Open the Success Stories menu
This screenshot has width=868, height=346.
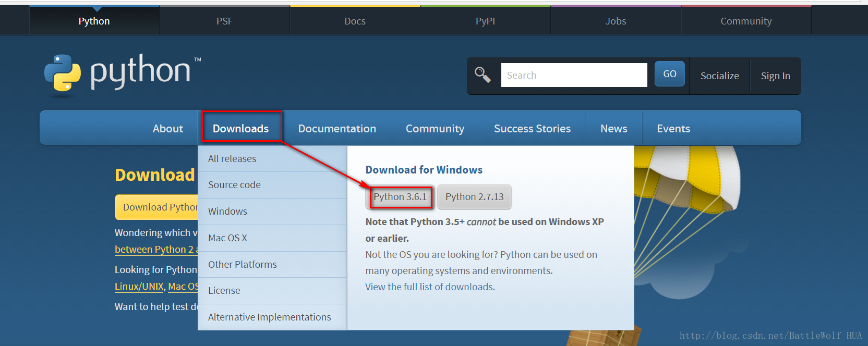point(533,128)
